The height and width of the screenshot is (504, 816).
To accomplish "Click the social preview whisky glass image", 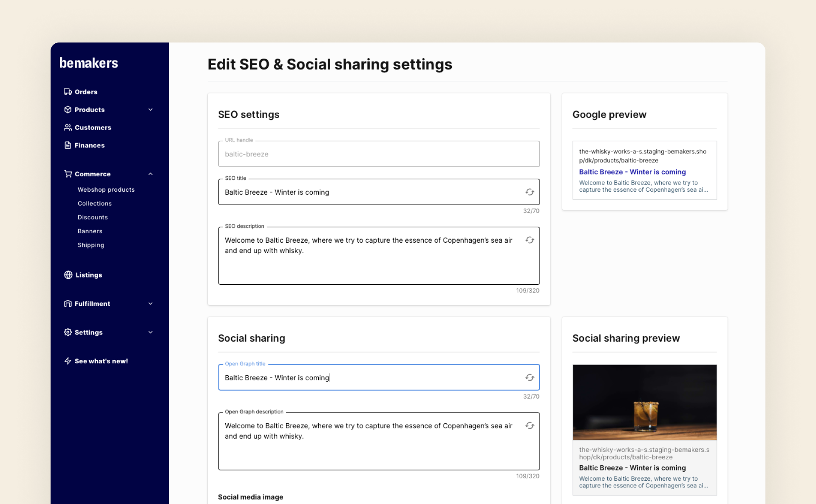I will [644, 402].
